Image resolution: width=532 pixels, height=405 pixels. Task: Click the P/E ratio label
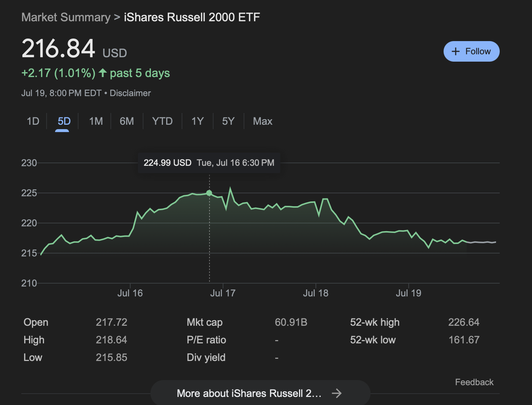coord(206,340)
